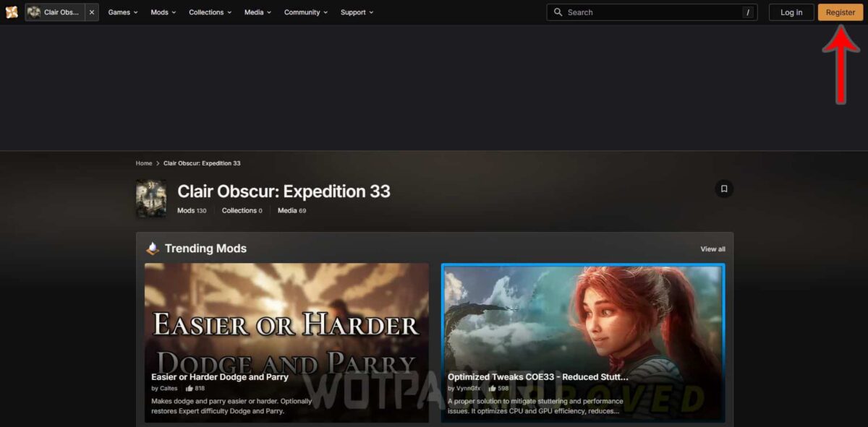The width and height of the screenshot is (868, 427).
Task: Click the Trending Mods heading text
Action: (205, 249)
